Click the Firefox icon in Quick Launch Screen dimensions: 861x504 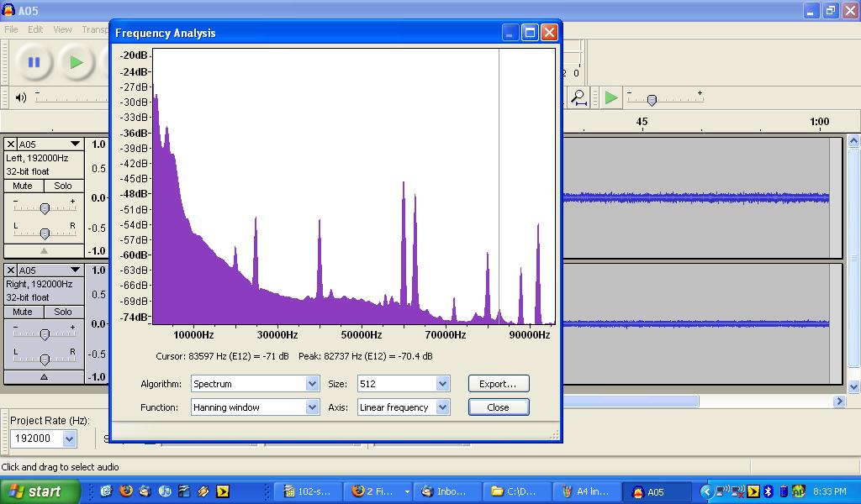pyautogui.click(x=126, y=491)
